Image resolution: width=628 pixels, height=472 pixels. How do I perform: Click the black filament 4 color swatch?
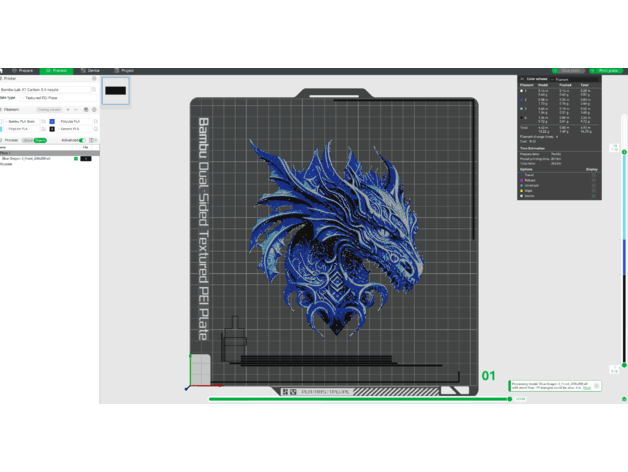point(52,129)
